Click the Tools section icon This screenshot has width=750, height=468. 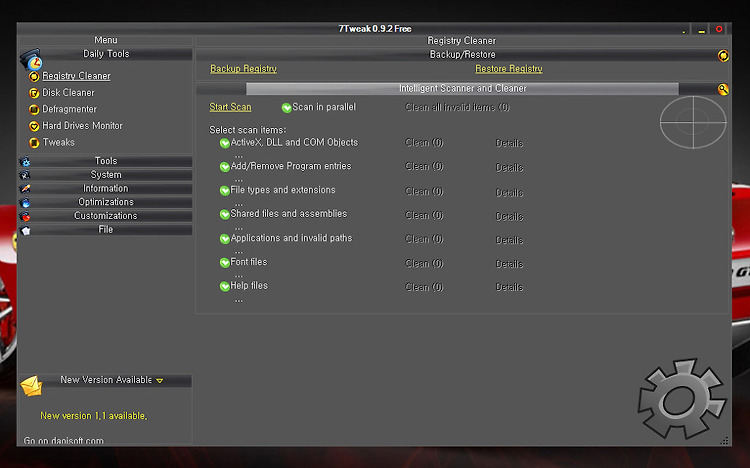[25, 162]
